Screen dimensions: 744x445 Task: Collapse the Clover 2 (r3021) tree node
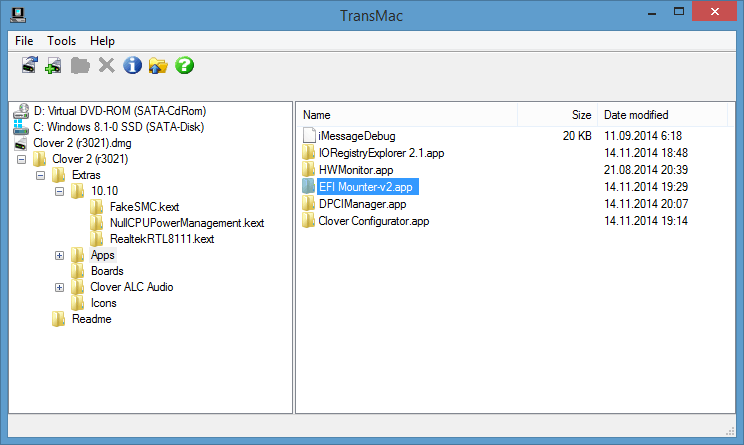(21, 159)
